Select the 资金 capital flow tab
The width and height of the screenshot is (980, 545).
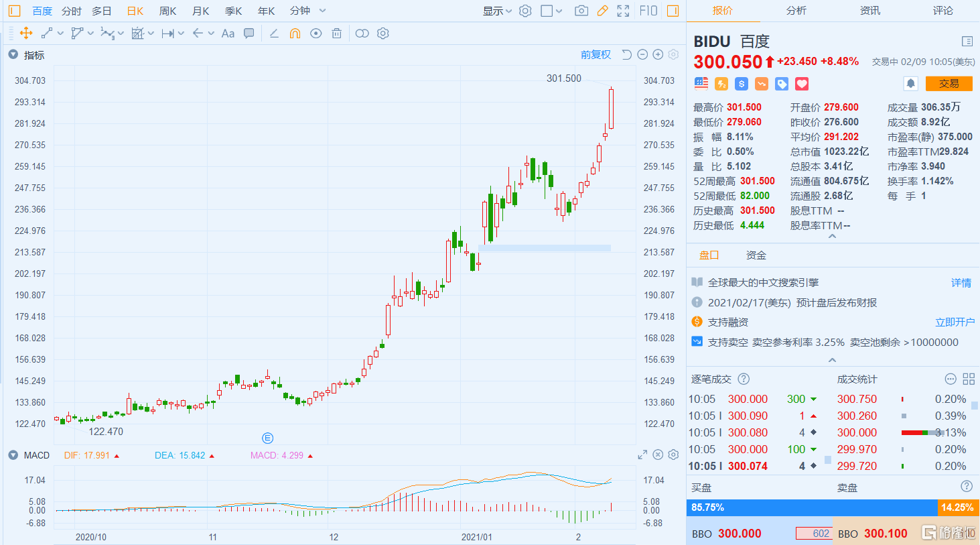coord(756,255)
